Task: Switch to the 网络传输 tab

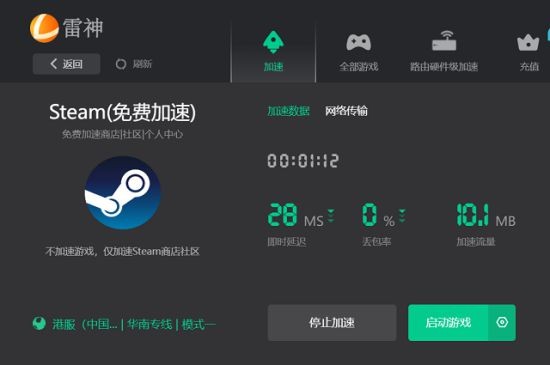Action: click(x=346, y=111)
